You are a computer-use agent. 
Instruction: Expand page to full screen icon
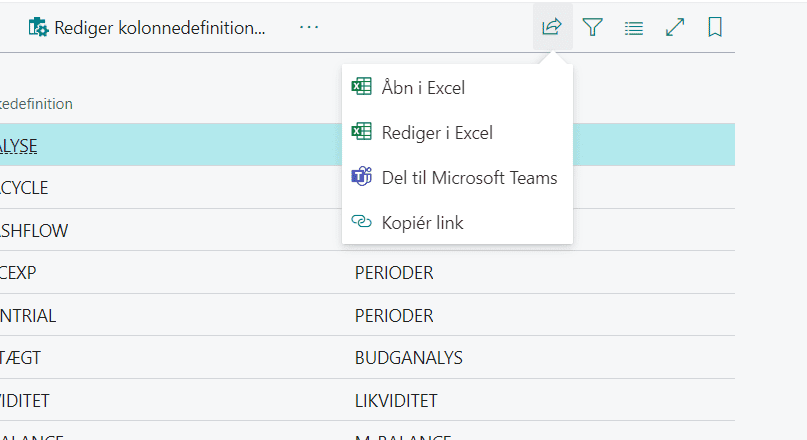tap(675, 28)
